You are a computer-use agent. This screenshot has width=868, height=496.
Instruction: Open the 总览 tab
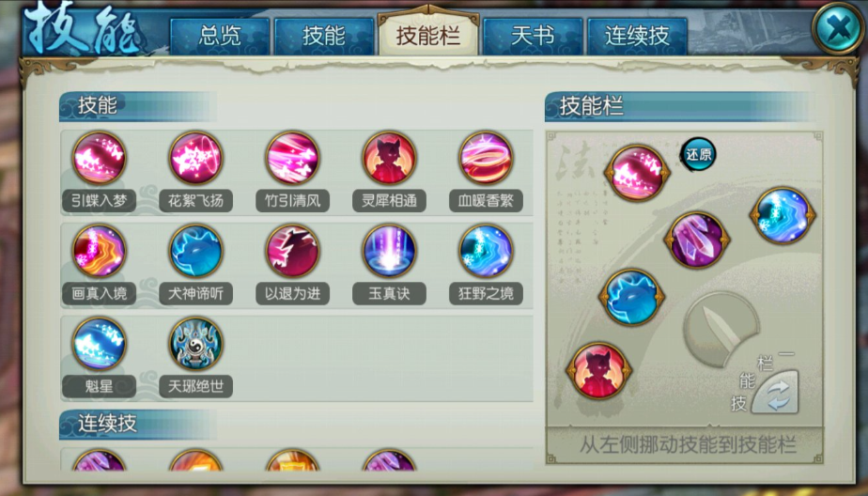tap(220, 36)
